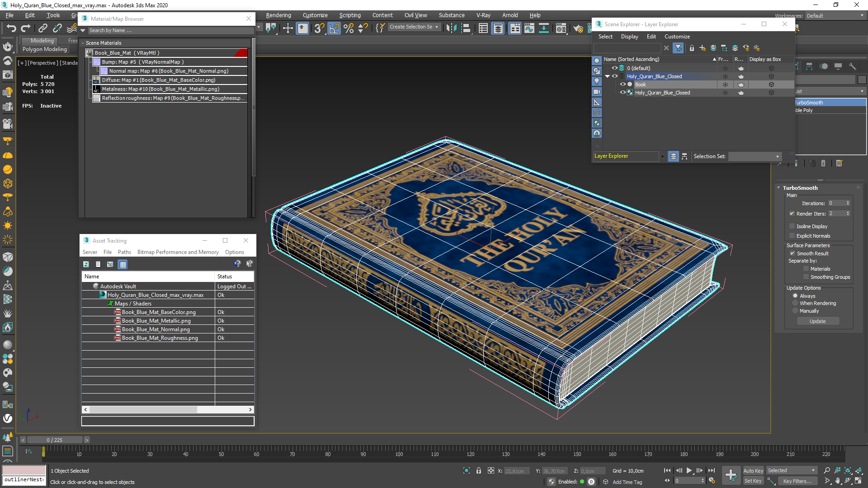Select the Select and Move tool
Viewport: 868px width, 488px height.
point(288,28)
